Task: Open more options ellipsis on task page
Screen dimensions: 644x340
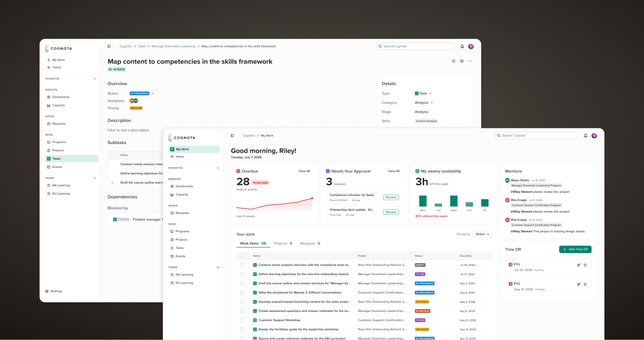Action: point(470,61)
